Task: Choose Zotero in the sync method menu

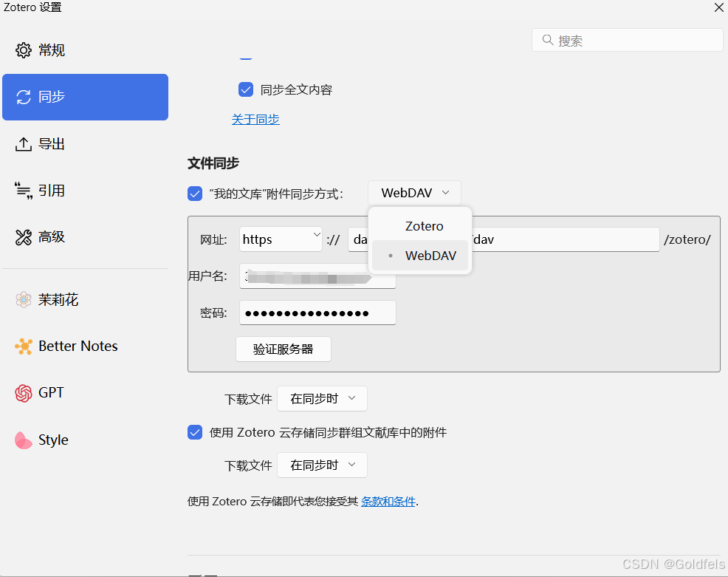Action: tap(420, 226)
